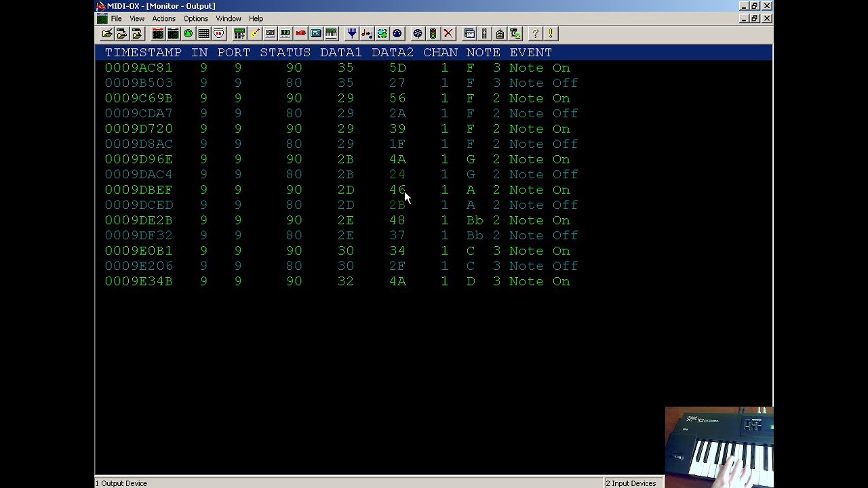
Task: Open the Options menu
Action: click(x=195, y=18)
